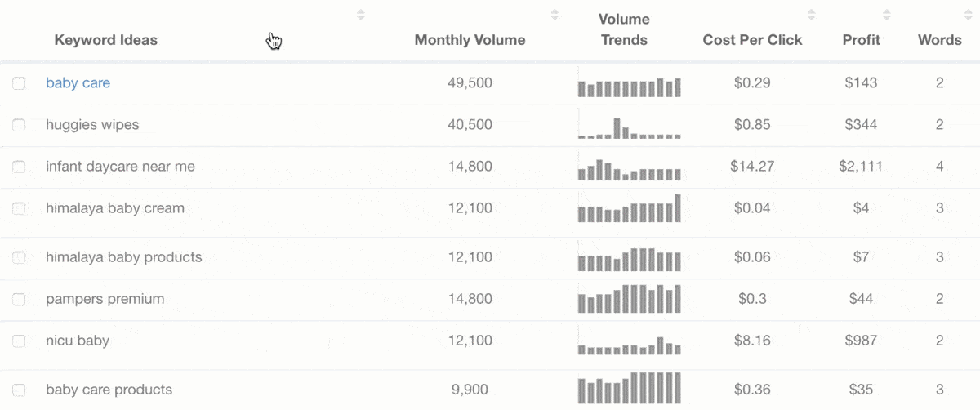Click the himalaya baby cream keyword

(115, 208)
